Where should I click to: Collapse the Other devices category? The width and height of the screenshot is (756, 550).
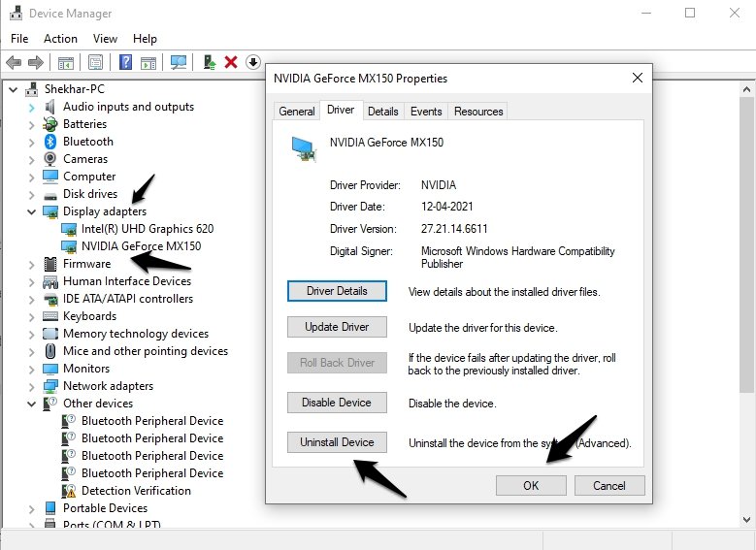[31, 404]
